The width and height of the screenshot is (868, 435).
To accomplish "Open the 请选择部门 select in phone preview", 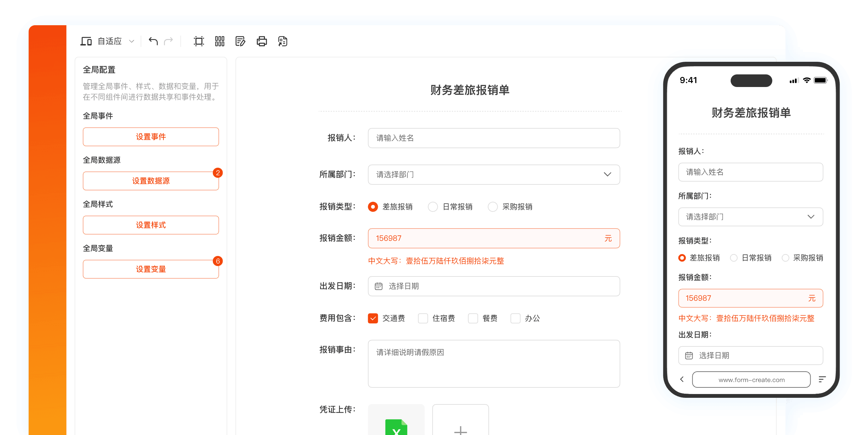I will [x=750, y=217].
